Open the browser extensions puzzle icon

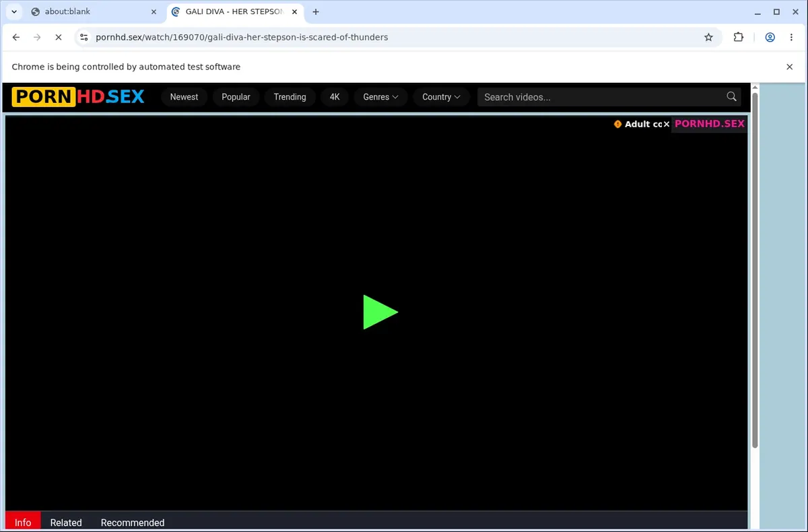click(x=739, y=38)
